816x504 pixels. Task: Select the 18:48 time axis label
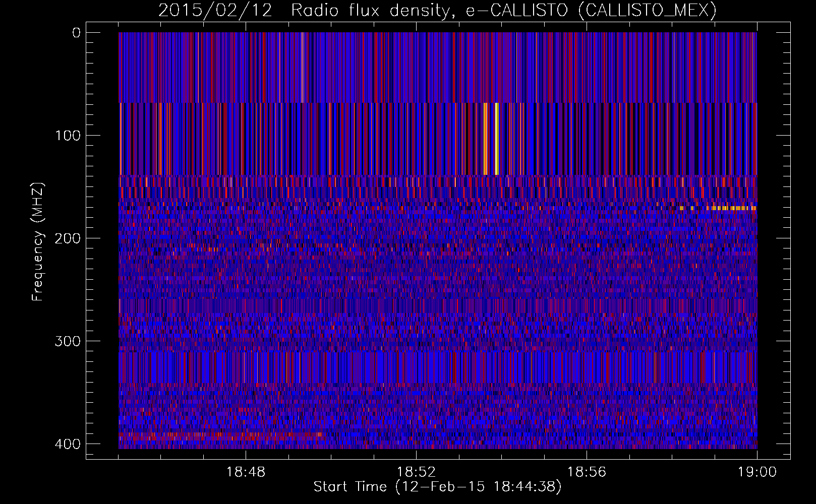point(246,472)
